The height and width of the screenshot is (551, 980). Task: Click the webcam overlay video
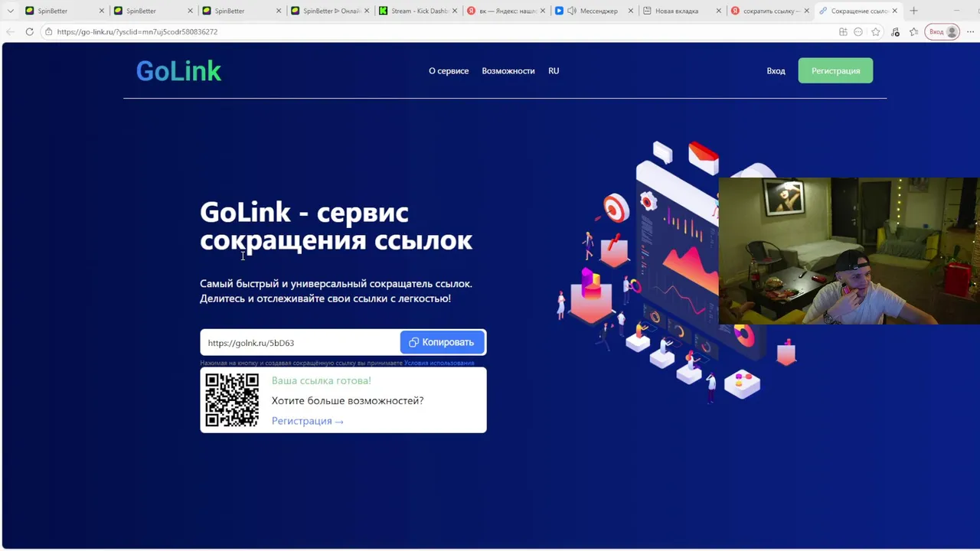pos(849,251)
